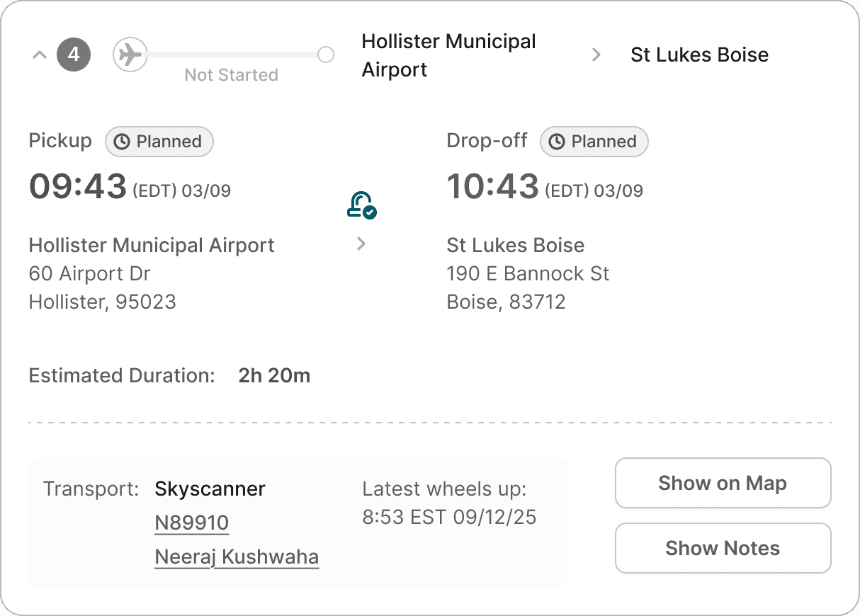The image size is (860, 616).
Task: Open the N89910 tail number link
Action: click(x=191, y=523)
